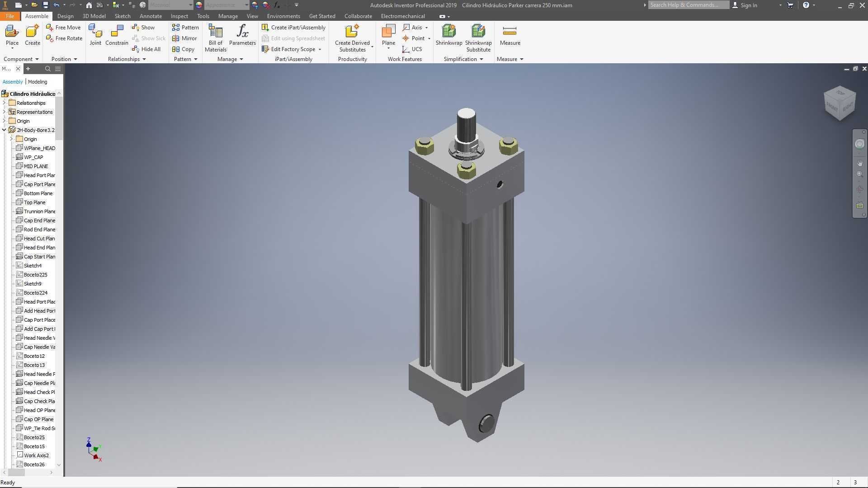Image resolution: width=868 pixels, height=488 pixels.
Task: Switch to the Electromechanical tab
Action: [x=403, y=16]
